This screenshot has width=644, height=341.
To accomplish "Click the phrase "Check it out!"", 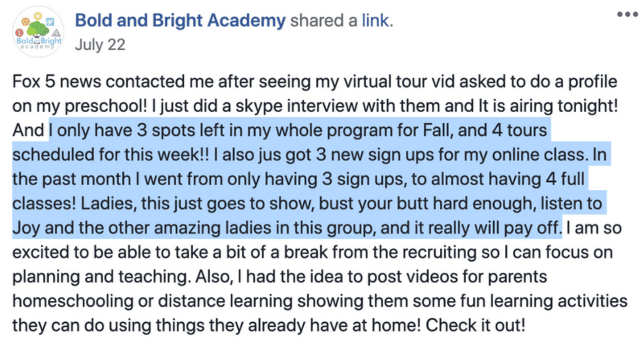I will (x=475, y=325).
